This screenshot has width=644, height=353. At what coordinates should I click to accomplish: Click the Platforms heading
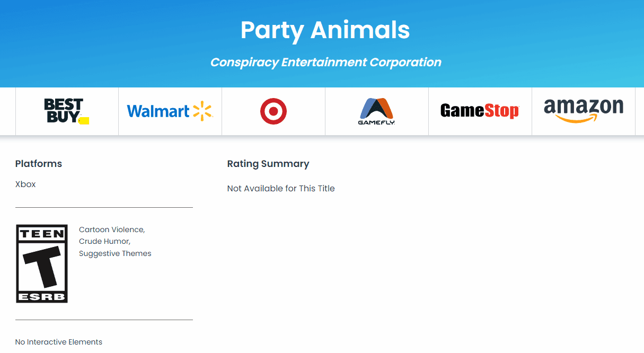(39, 164)
